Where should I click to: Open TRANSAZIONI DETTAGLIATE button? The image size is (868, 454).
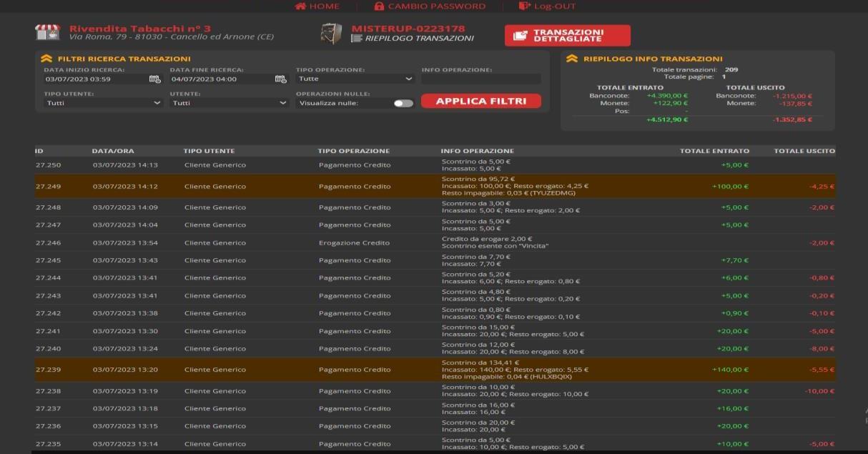pos(568,35)
